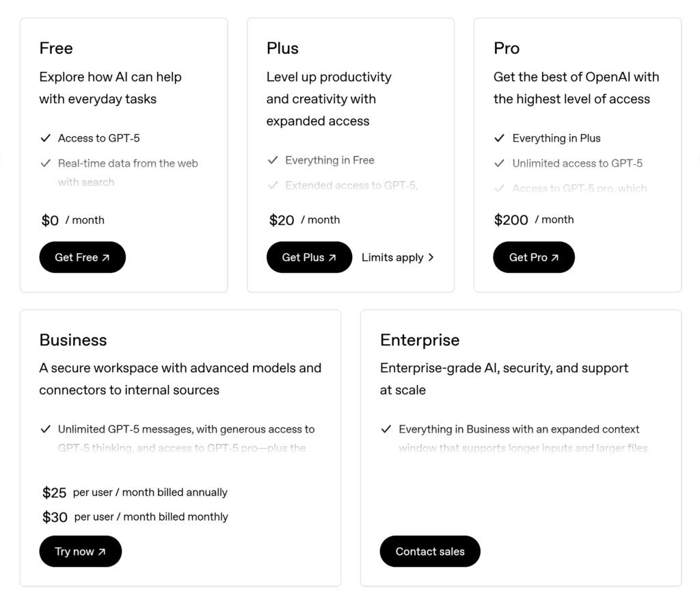Click the checkmark next to Unlimited access to GPT-5
Image resolution: width=700 pixels, height=602 pixels.
(x=500, y=163)
